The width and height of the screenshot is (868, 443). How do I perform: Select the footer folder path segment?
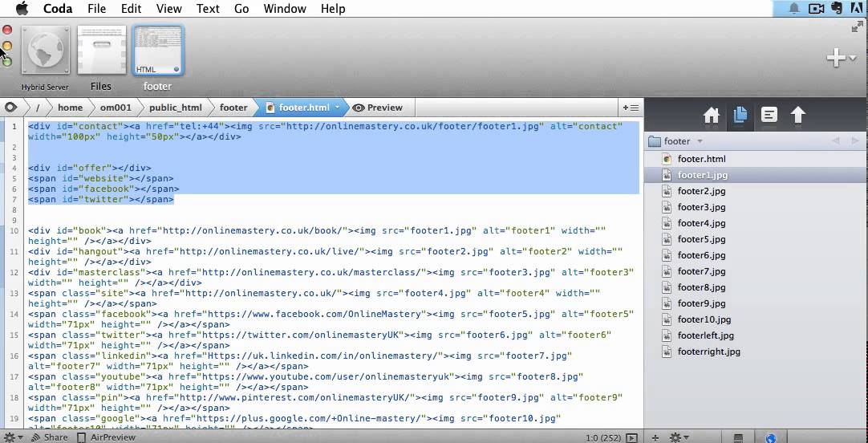pos(233,108)
